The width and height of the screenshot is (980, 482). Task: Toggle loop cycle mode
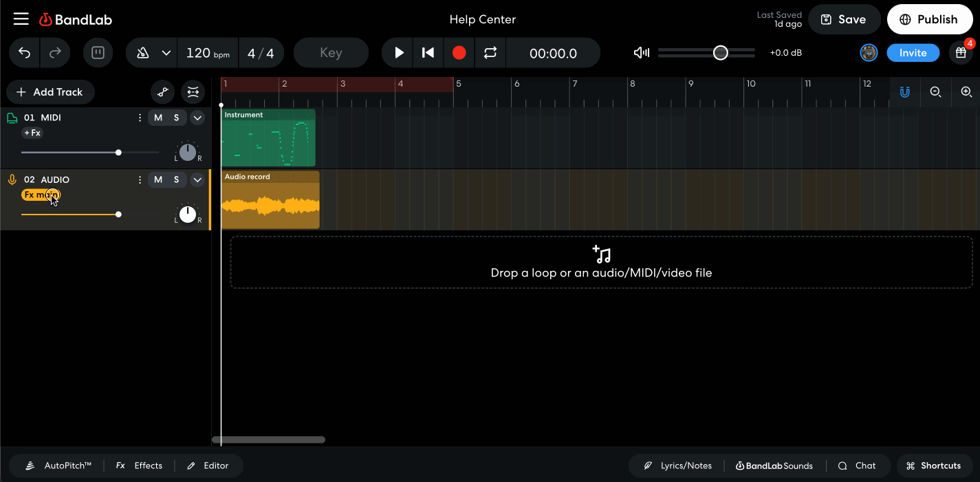pos(490,53)
